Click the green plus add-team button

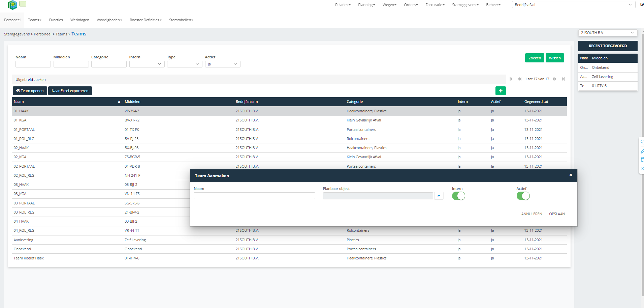pyautogui.click(x=501, y=91)
